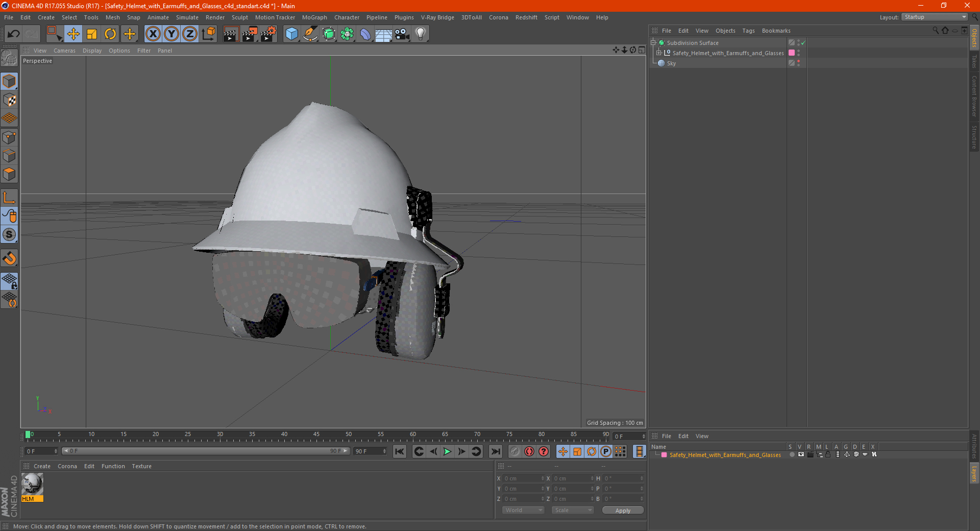
Task: Select the HLM material thumbnail
Action: [x=33, y=484]
